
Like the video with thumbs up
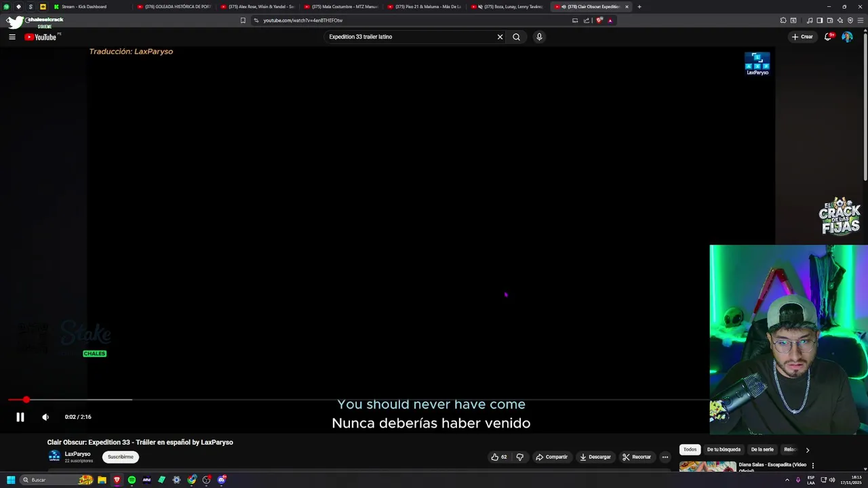point(500,457)
